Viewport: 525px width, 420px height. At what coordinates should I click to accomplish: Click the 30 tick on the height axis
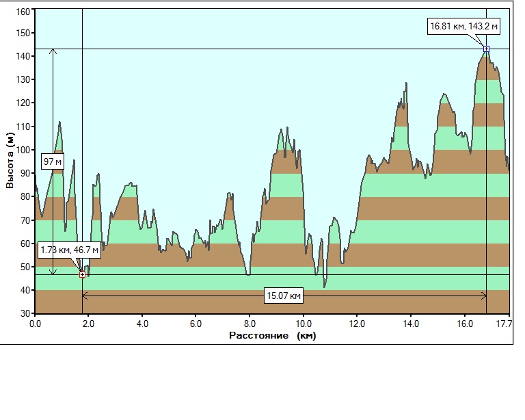[26, 313]
